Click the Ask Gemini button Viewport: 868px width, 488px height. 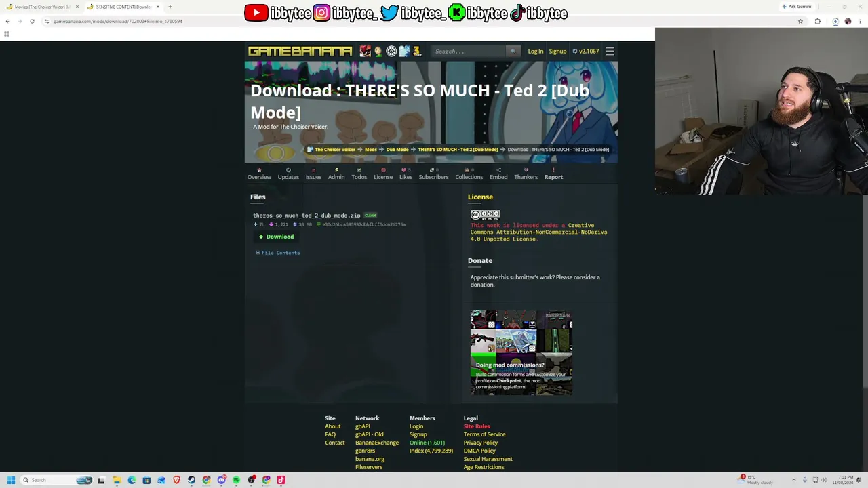pyautogui.click(x=797, y=7)
